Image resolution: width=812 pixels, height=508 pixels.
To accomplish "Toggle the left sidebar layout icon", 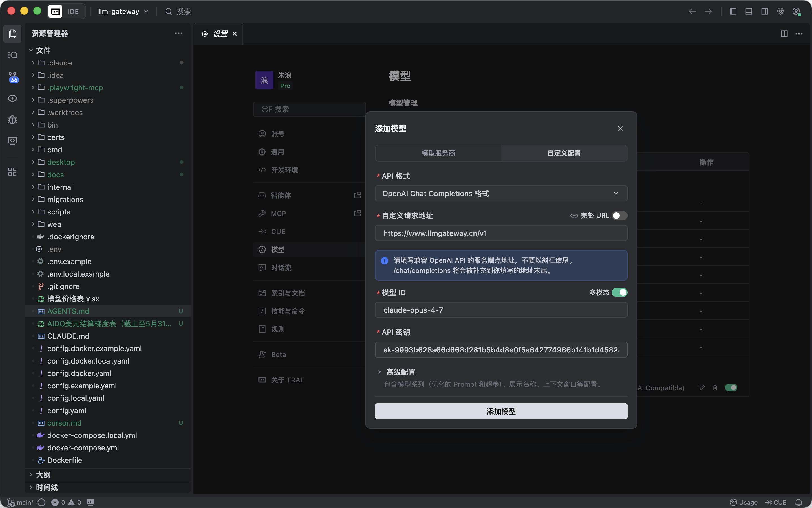I will [733, 11].
